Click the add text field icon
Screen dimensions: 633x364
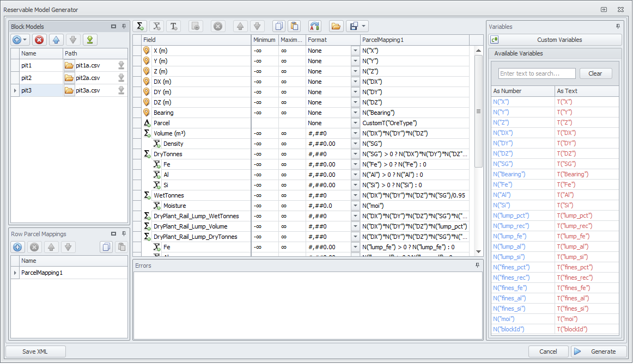[x=173, y=26]
